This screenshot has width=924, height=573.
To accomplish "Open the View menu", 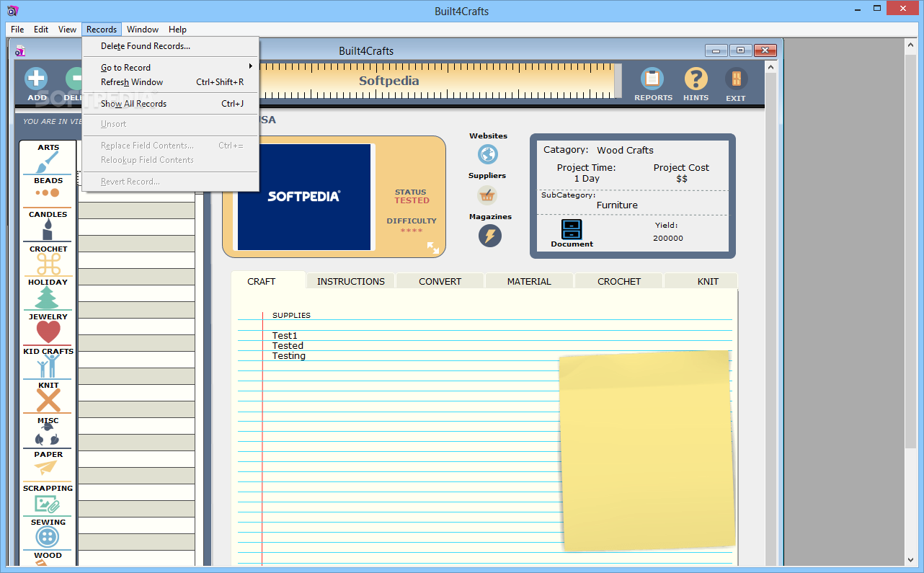I will 67,30.
